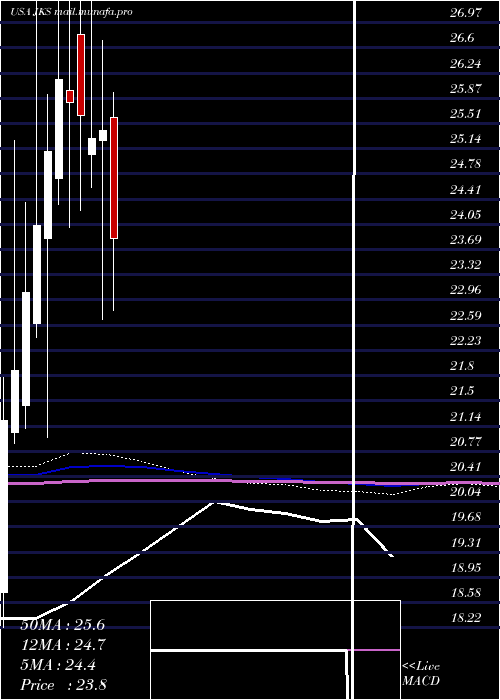Click the 23.32 price axis label
This screenshot has width=500, height=700.
(466, 265)
